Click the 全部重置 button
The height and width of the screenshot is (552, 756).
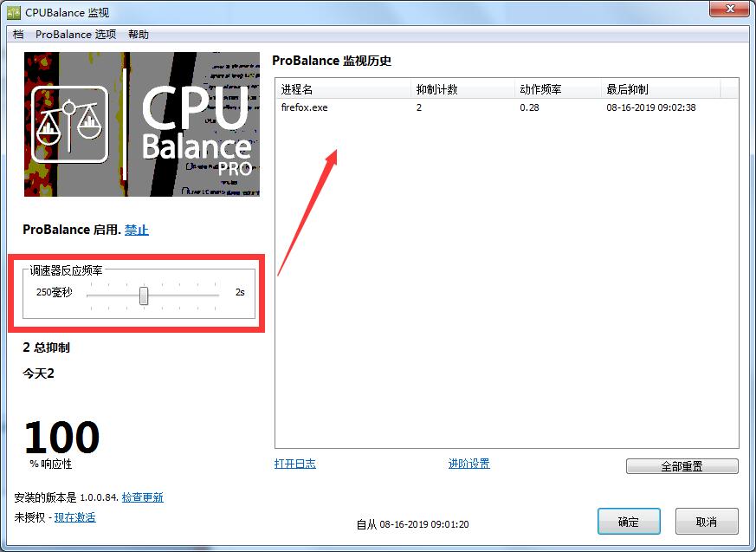pos(682,466)
